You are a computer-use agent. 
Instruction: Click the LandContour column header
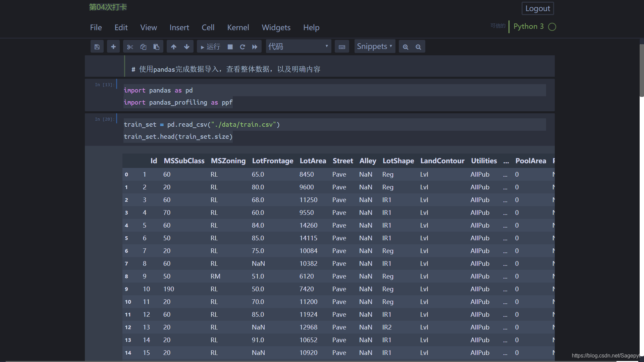pos(442,161)
